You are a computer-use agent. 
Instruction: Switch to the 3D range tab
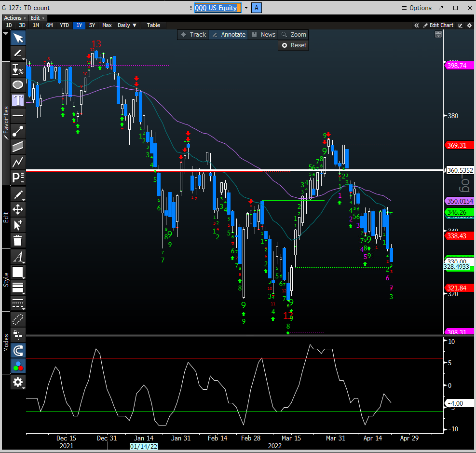click(22, 25)
